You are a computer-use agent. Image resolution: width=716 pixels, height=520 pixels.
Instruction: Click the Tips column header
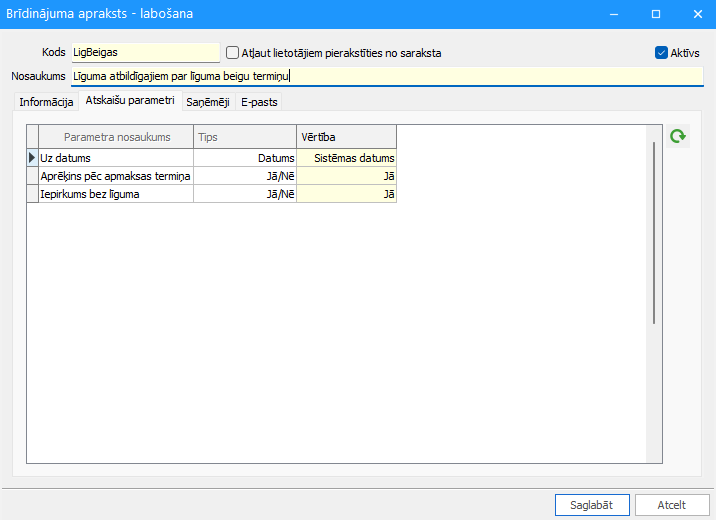245,137
